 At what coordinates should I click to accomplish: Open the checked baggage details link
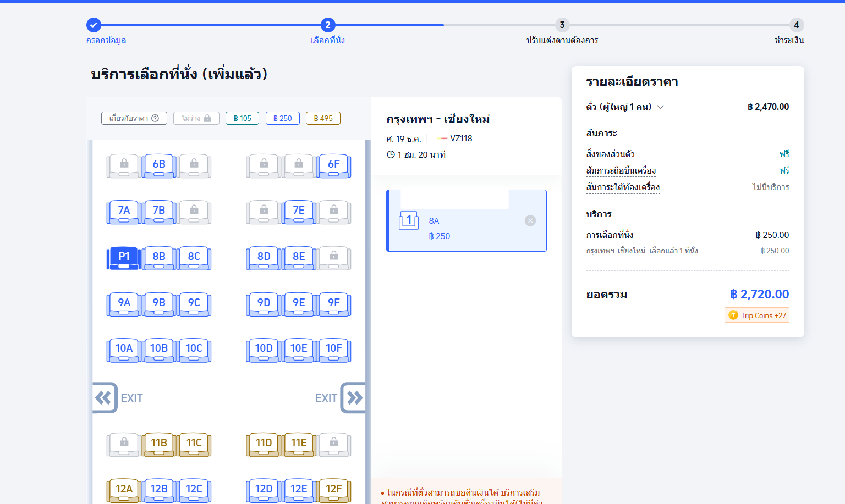[x=623, y=187]
